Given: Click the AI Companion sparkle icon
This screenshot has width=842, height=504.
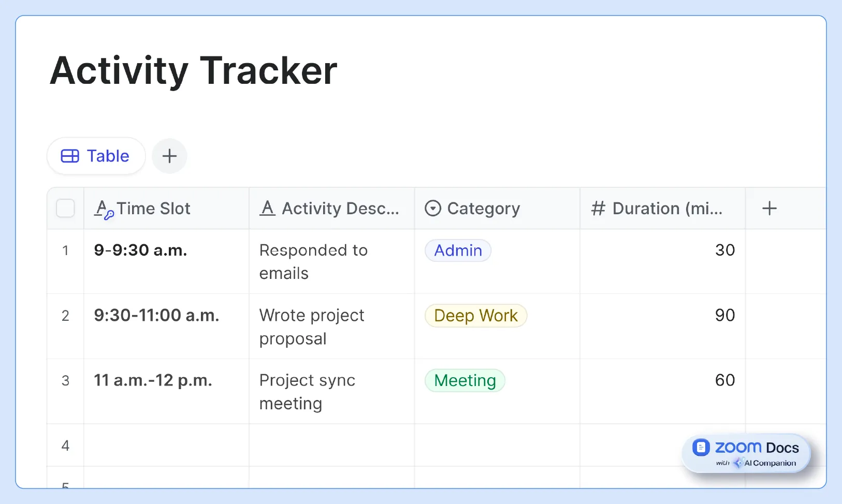Looking at the screenshot, I should tap(737, 463).
